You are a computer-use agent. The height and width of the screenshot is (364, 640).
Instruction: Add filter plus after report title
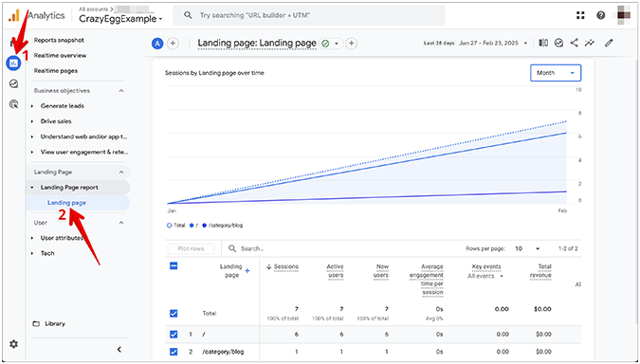pyautogui.click(x=352, y=44)
